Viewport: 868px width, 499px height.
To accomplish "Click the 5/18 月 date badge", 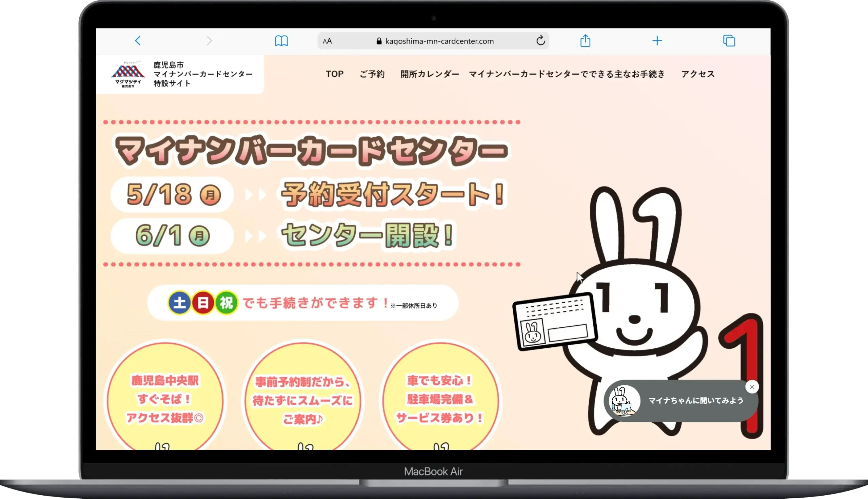I will (172, 195).
